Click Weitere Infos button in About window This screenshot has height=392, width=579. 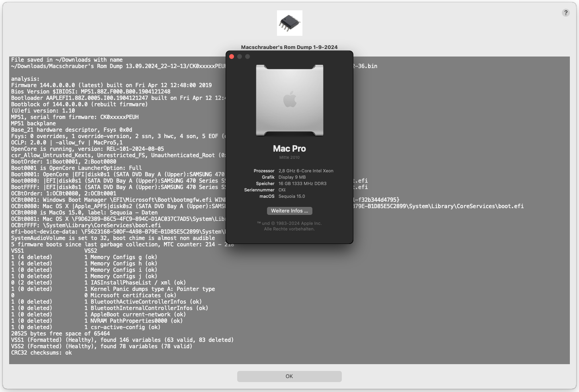tap(289, 211)
